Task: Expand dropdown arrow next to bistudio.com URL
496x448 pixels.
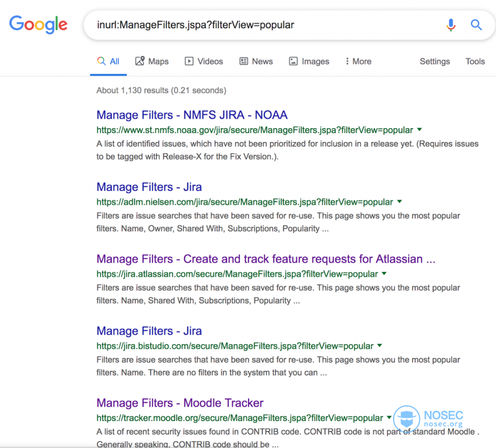Action: pyautogui.click(x=380, y=346)
